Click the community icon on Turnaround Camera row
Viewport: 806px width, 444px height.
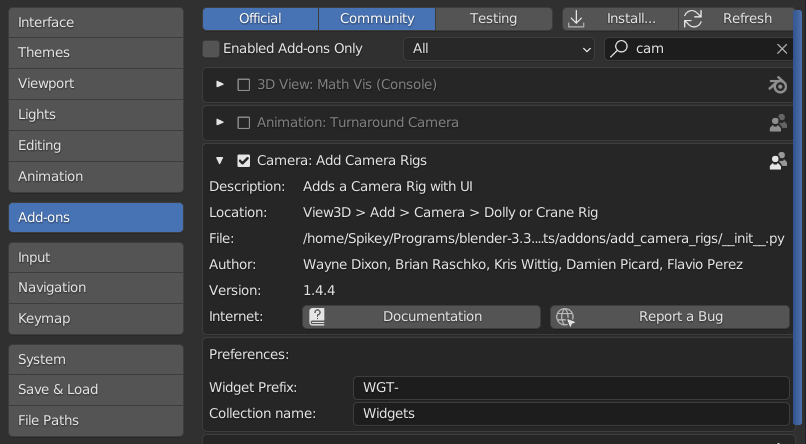pyautogui.click(x=778, y=123)
